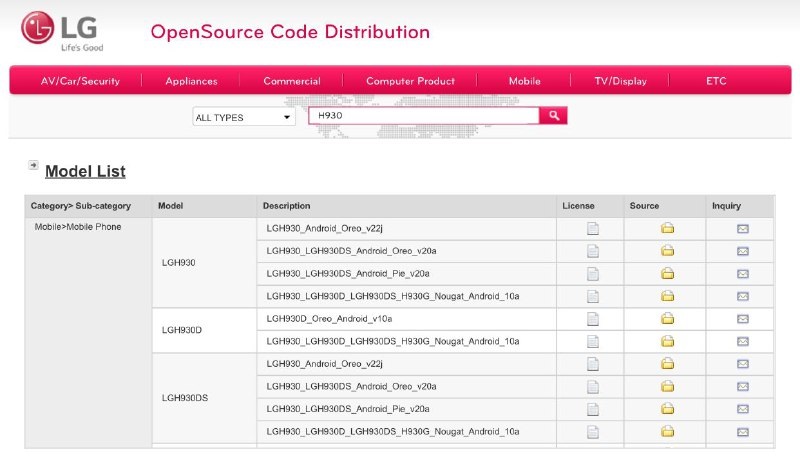Select the Mobile menu item

point(524,81)
